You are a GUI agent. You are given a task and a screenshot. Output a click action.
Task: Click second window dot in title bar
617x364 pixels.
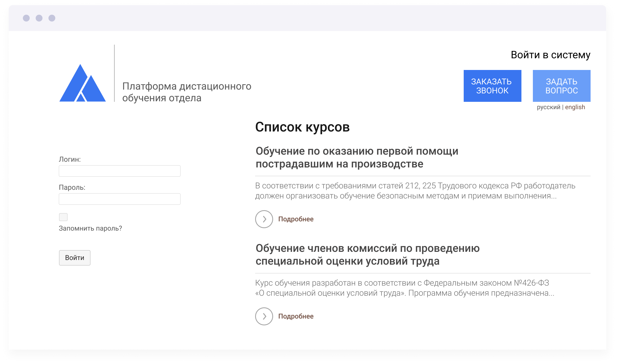coord(39,18)
